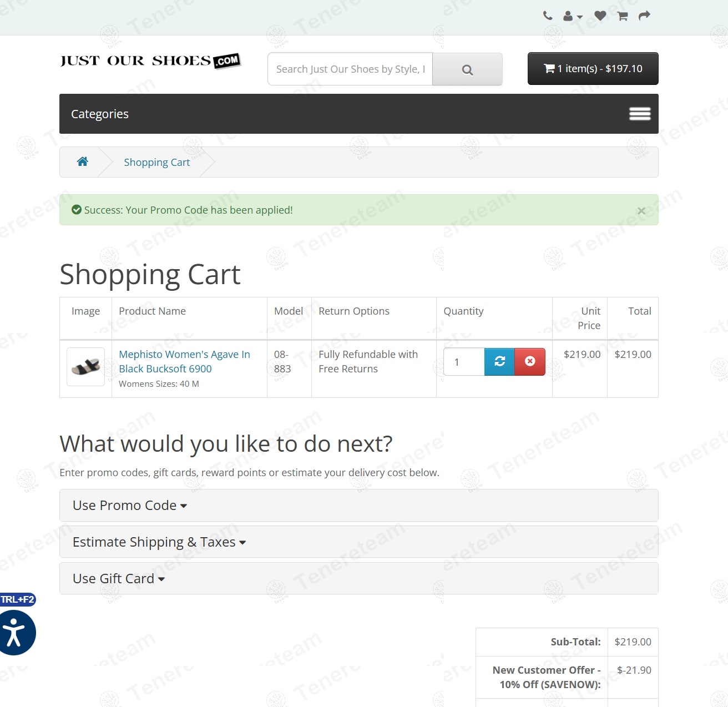This screenshot has width=728, height=707.
Task: Focus the Search Just Our Shoes field
Action: click(x=350, y=69)
